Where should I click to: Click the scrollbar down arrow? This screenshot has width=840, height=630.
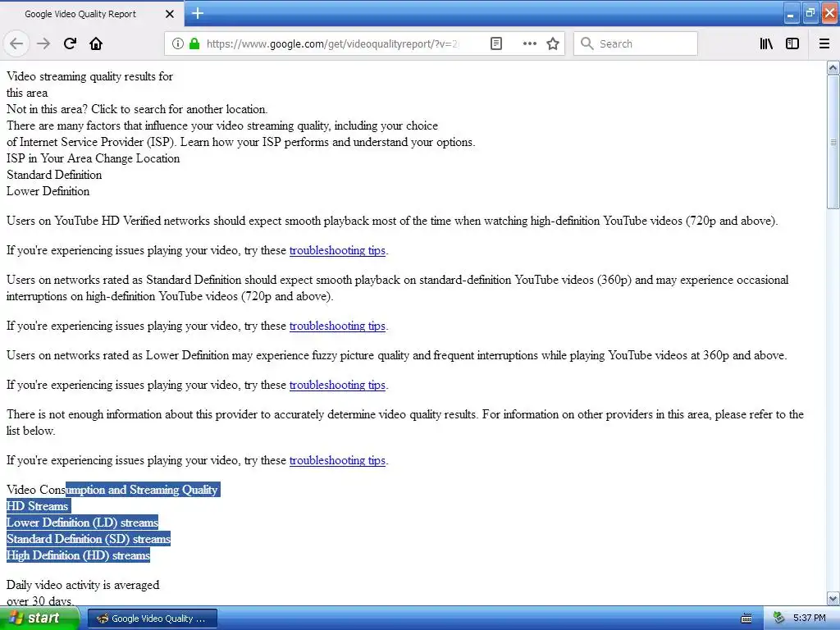click(x=833, y=598)
